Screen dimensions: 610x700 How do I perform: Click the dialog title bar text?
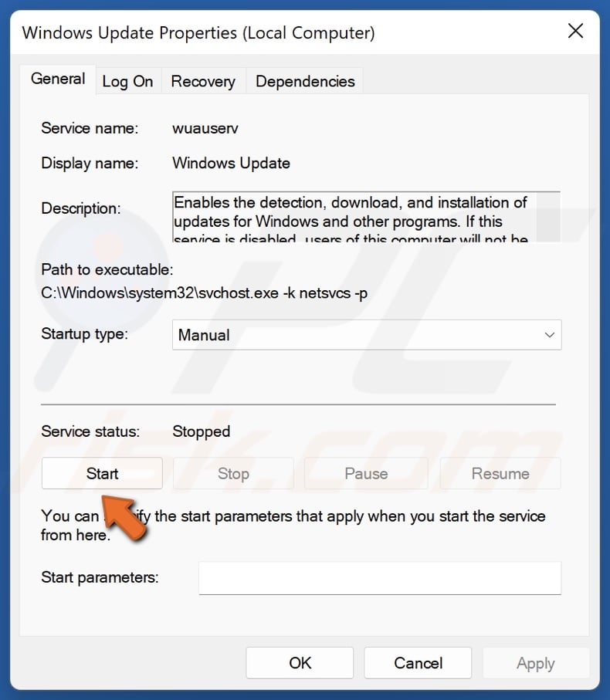point(198,32)
